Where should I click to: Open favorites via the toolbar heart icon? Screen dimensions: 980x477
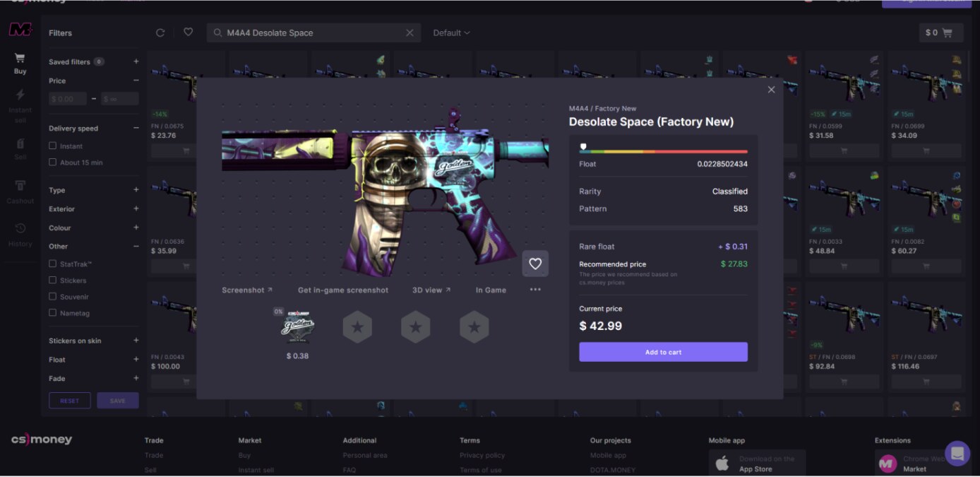188,33
